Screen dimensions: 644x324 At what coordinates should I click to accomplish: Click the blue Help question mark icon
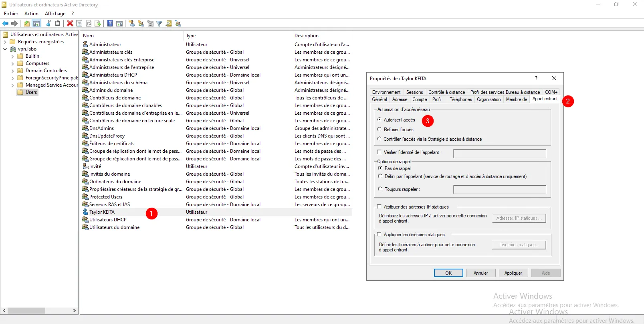[x=110, y=24]
